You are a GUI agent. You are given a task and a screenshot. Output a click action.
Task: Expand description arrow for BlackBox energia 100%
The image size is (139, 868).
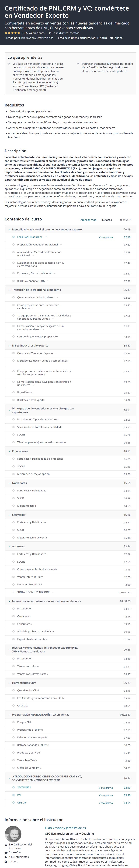click(48, 281)
